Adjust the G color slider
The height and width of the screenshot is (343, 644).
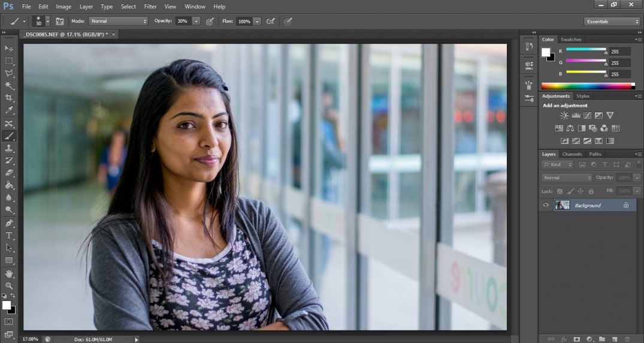[586, 62]
